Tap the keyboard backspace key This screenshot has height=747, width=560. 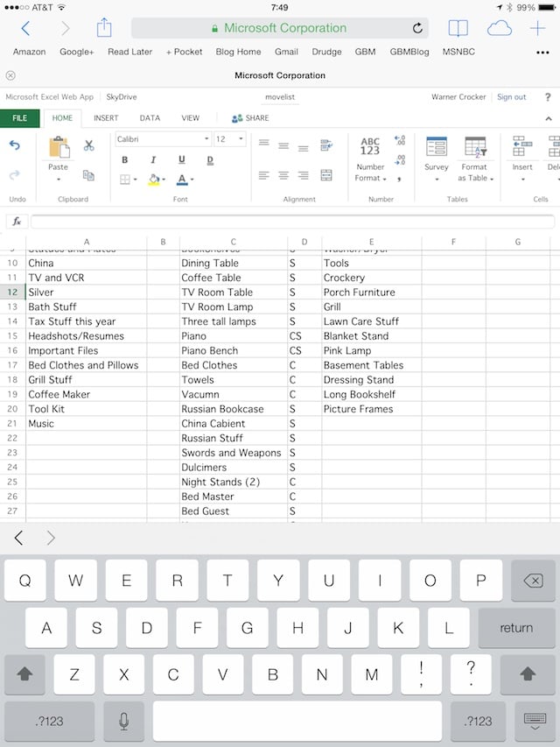[533, 581]
